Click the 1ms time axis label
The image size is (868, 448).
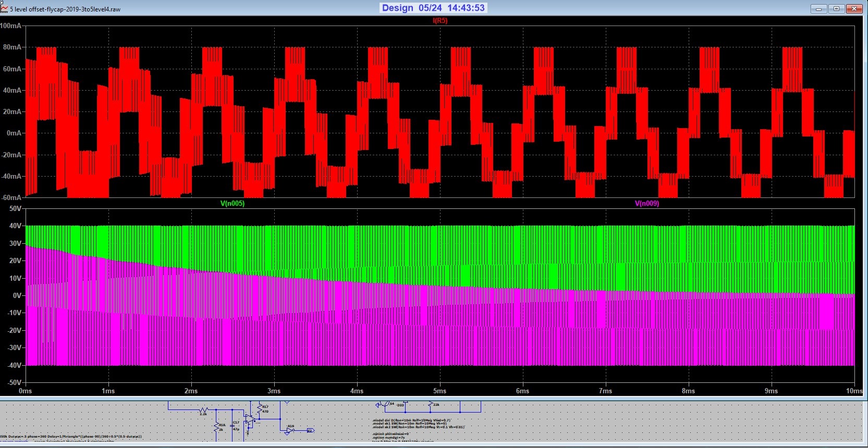pos(108,391)
